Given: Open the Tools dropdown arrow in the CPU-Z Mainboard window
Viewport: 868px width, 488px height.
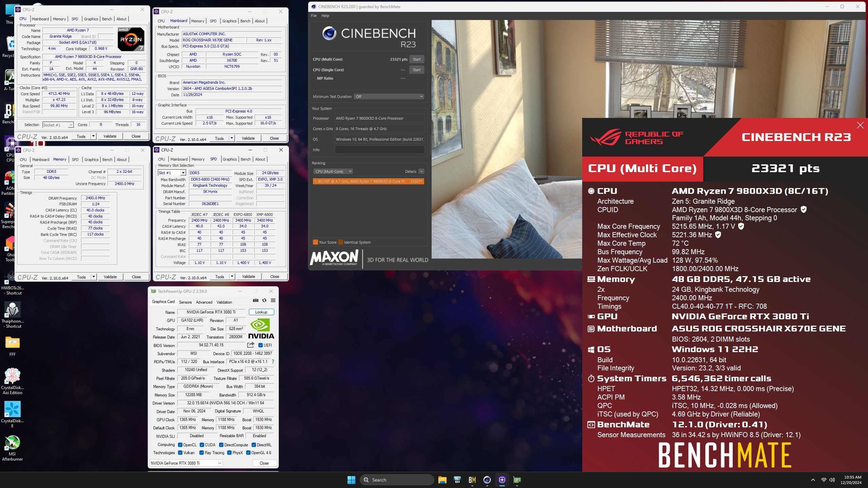Looking at the screenshot, I should point(232,138).
